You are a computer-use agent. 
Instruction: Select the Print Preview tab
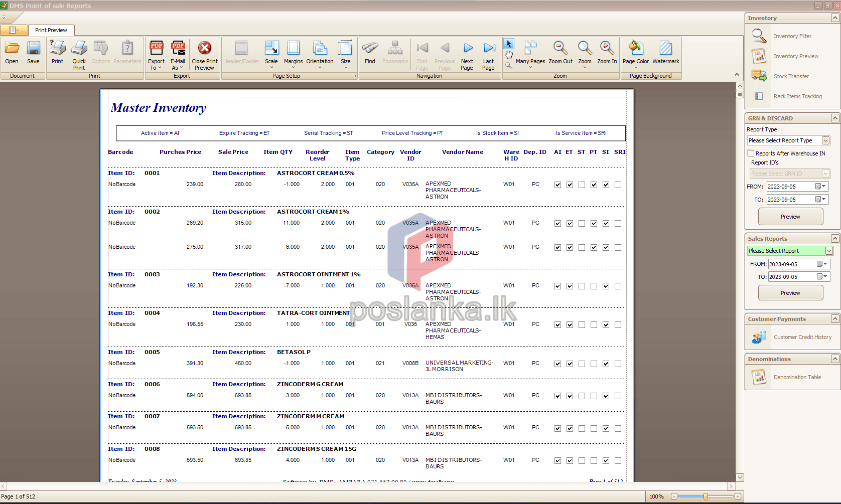click(51, 30)
